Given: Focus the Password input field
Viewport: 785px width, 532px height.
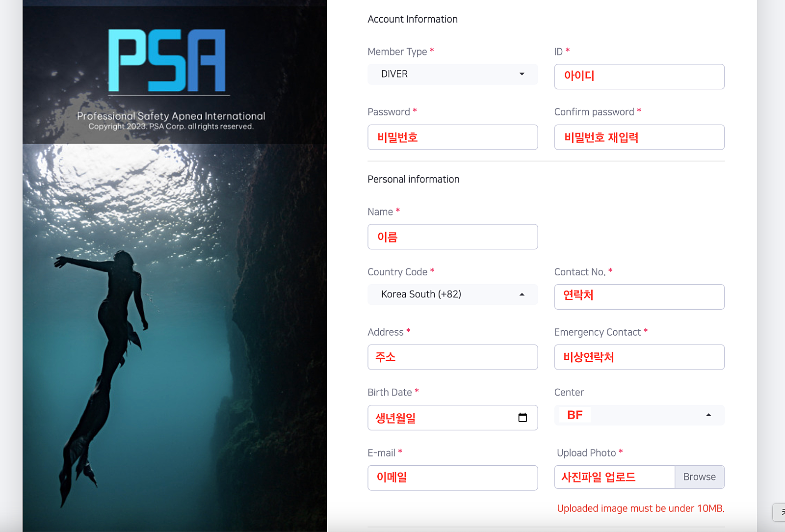Looking at the screenshot, I should (452, 137).
